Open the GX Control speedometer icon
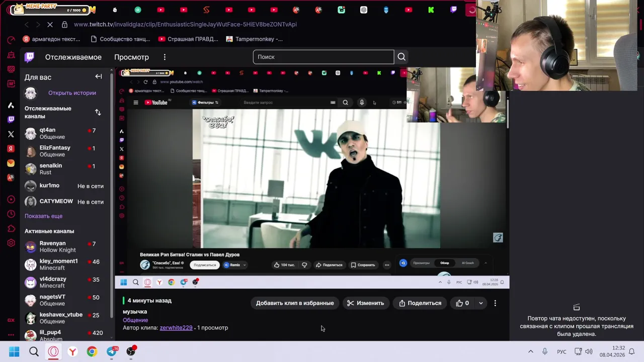The width and height of the screenshot is (644, 362). (x=11, y=40)
